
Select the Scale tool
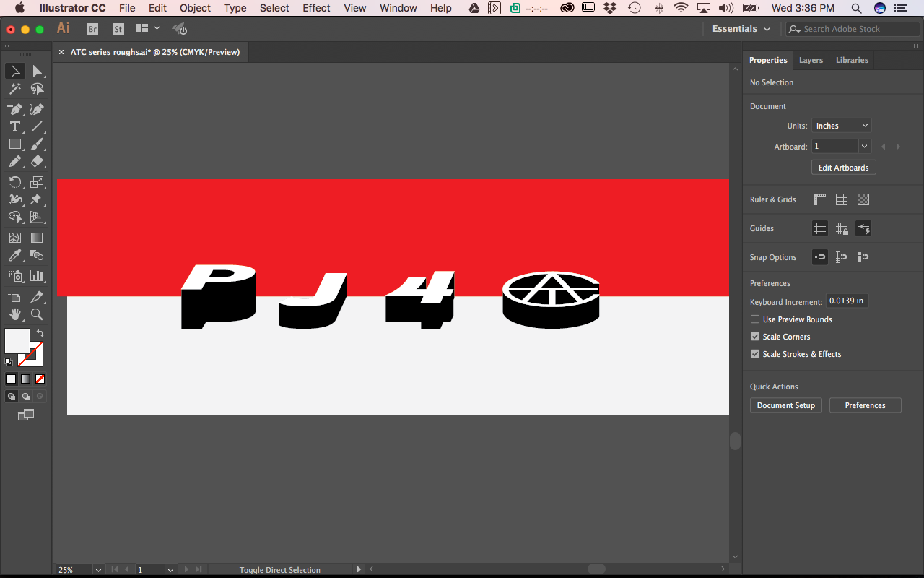coord(37,182)
